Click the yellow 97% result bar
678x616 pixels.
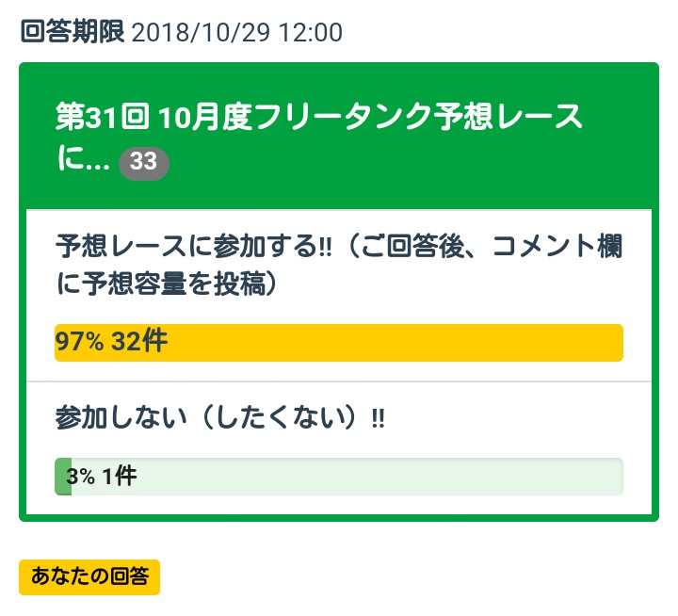(x=377, y=342)
